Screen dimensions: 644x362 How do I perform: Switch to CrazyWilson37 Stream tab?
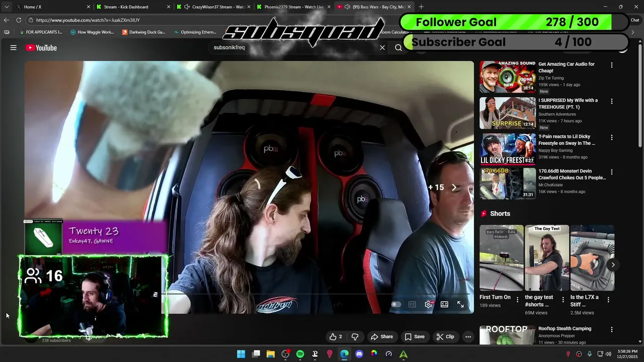click(x=214, y=7)
